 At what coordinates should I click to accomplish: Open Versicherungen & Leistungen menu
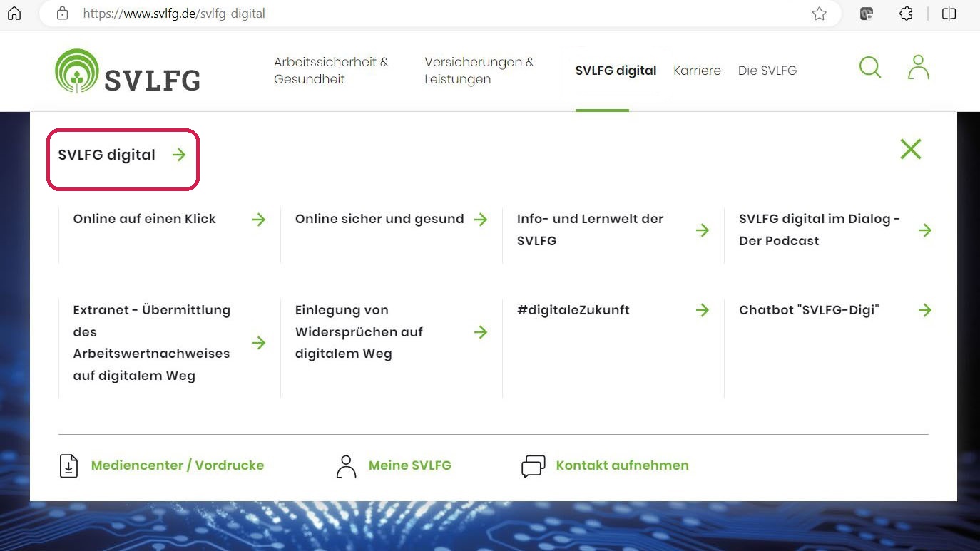point(479,71)
